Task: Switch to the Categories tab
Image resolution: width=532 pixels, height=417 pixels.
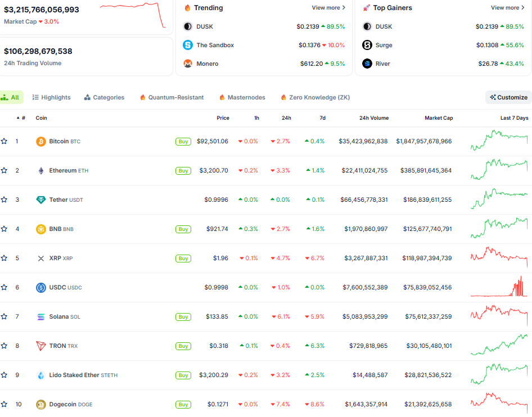Action: coord(104,97)
